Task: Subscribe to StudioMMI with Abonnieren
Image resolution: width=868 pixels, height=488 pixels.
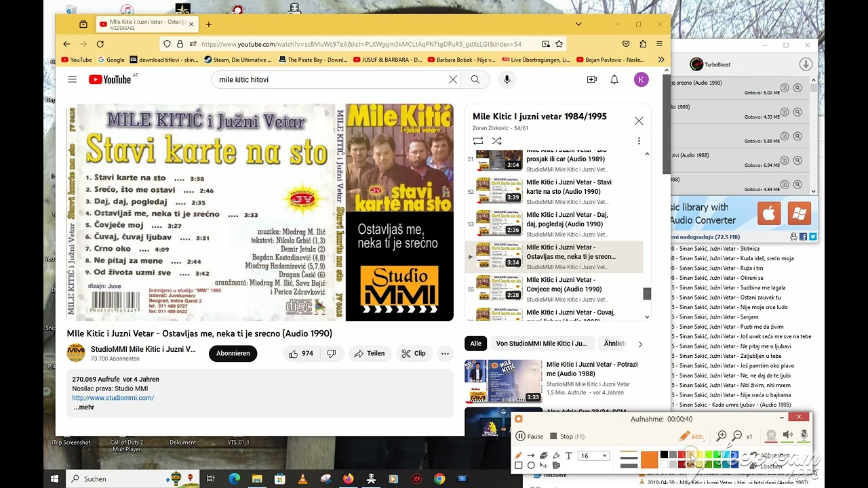Action: coord(233,353)
